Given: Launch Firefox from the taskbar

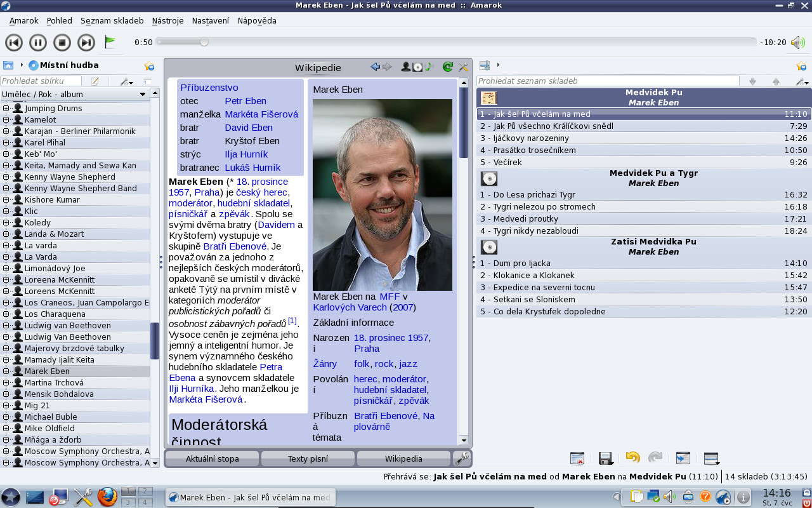Looking at the screenshot, I should click(x=108, y=497).
